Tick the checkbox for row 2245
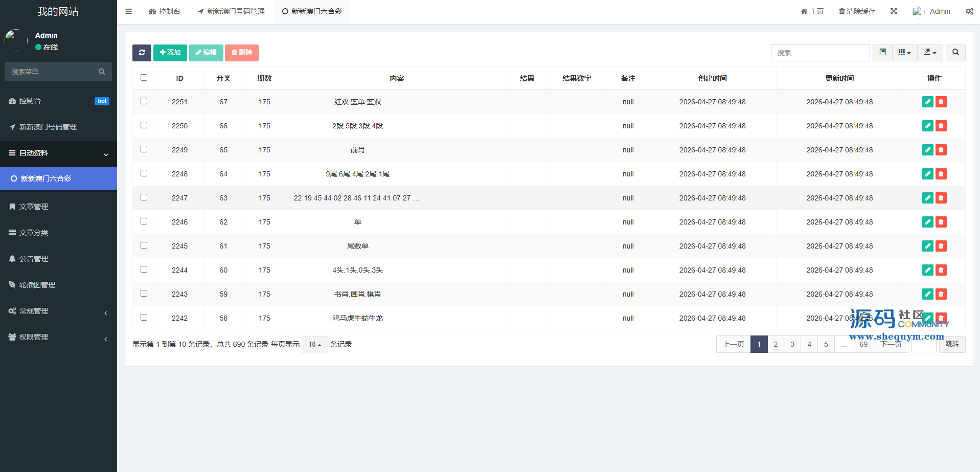Screen dimensions: 980x472 point(144,245)
